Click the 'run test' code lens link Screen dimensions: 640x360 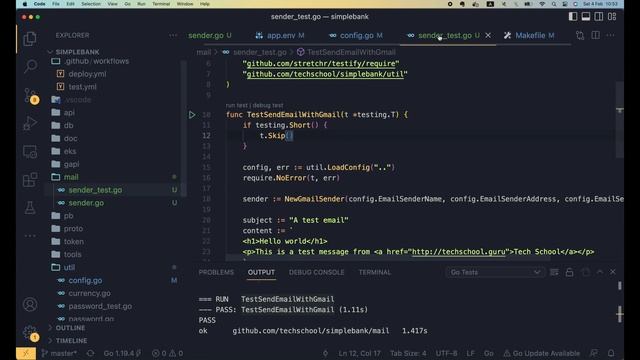(237, 105)
